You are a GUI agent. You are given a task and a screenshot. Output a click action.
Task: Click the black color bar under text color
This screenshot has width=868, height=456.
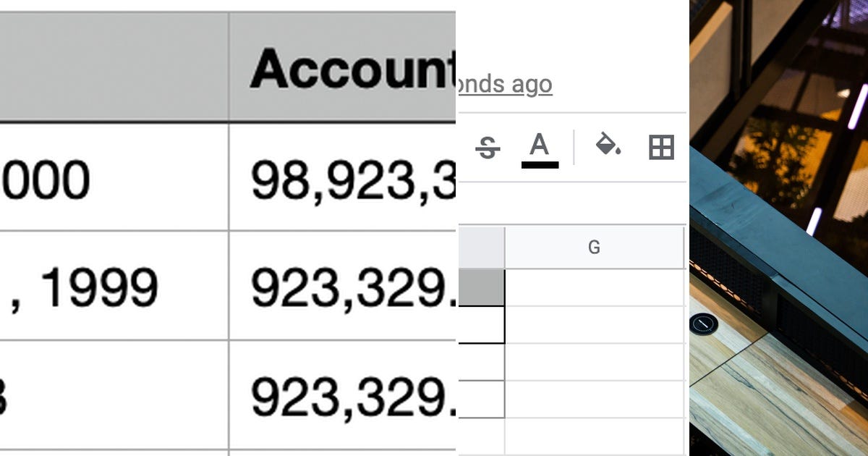pyautogui.click(x=538, y=165)
